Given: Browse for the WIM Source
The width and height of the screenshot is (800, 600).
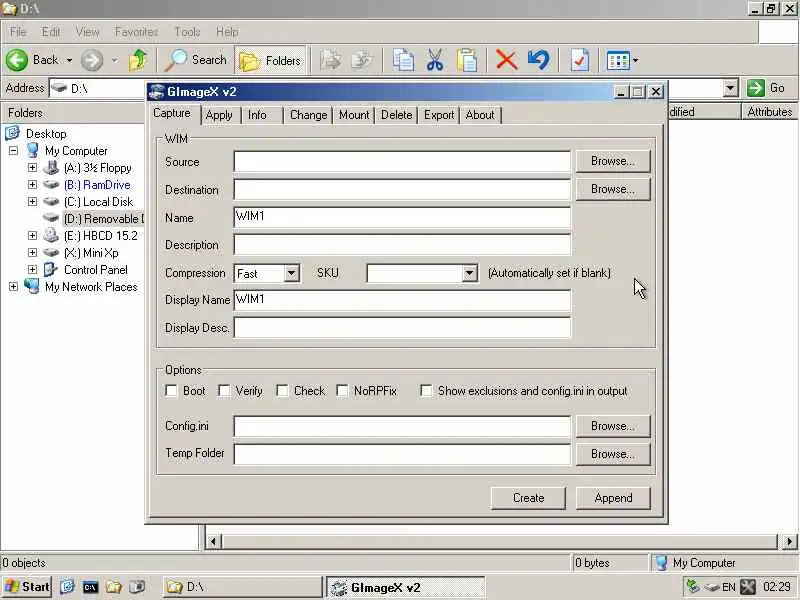Looking at the screenshot, I should click(613, 161).
